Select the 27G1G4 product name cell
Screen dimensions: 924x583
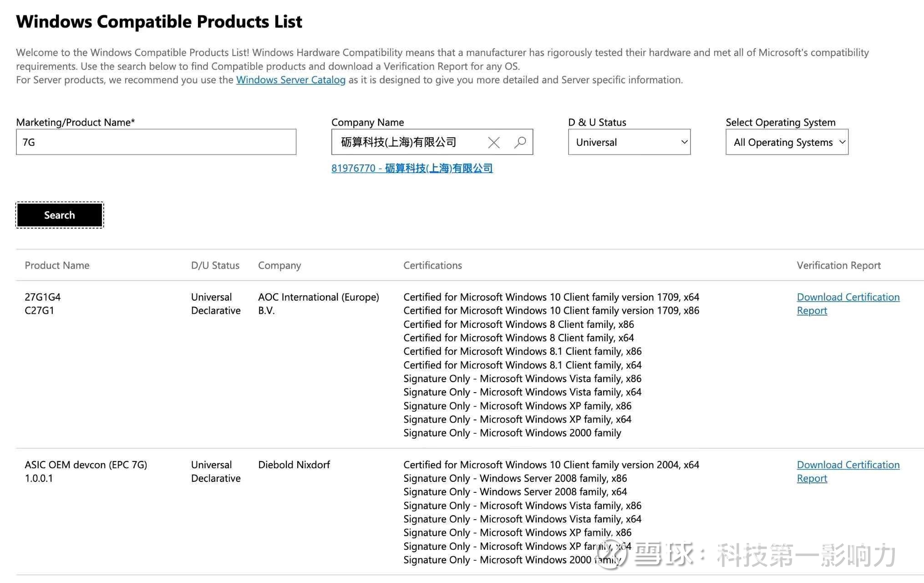pos(42,297)
